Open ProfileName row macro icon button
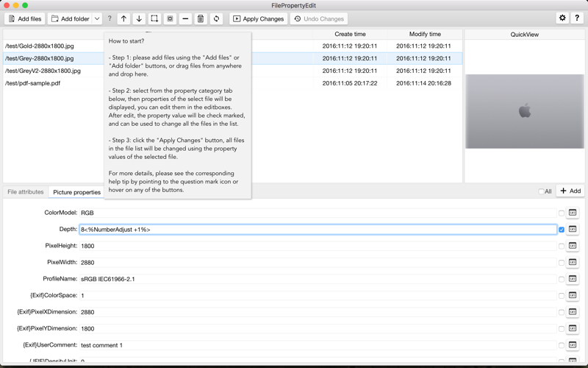Image resolution: width=588 pixels, height=368 pixels. 573,279
